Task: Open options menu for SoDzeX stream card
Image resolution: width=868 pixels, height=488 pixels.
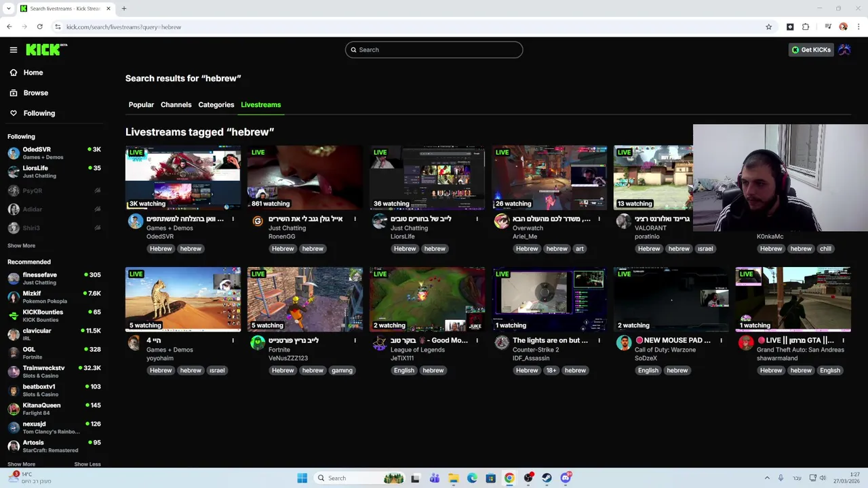Action: point(721,340)
